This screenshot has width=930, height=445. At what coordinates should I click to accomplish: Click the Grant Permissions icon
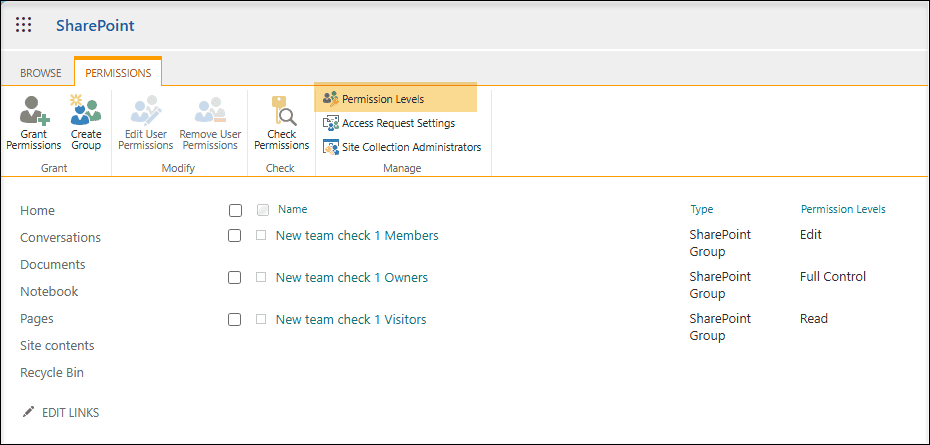coord(34,110)
